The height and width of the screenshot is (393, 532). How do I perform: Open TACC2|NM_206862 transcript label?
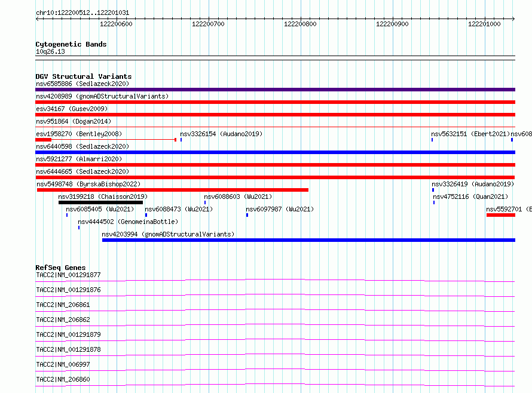63,320
